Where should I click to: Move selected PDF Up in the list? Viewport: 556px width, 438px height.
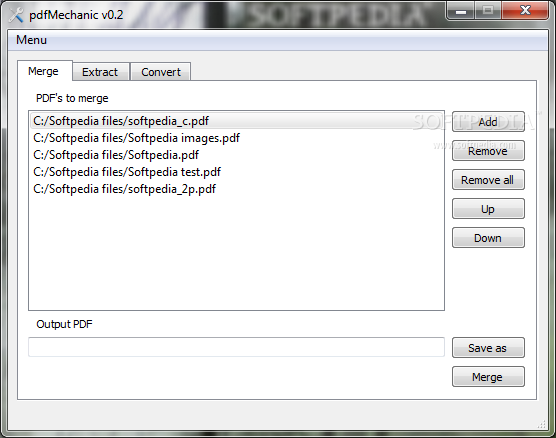click(488, 209)
